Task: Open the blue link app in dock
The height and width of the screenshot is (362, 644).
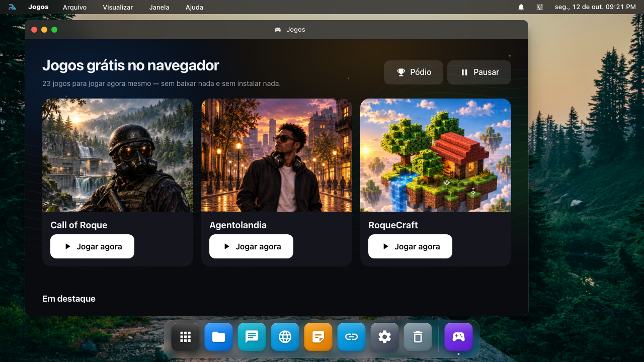Action: (352, 337)
